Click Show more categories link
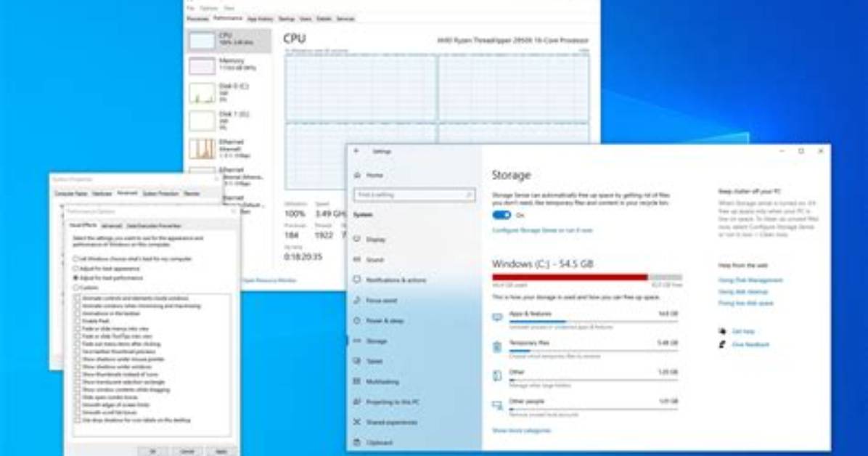The height and width of the screenshot is (456, 868). pyautogui.click(x=522, y=431)
